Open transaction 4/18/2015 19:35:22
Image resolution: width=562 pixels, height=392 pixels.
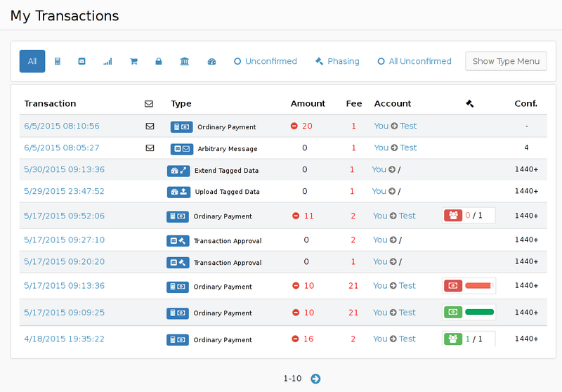[64, 339]
